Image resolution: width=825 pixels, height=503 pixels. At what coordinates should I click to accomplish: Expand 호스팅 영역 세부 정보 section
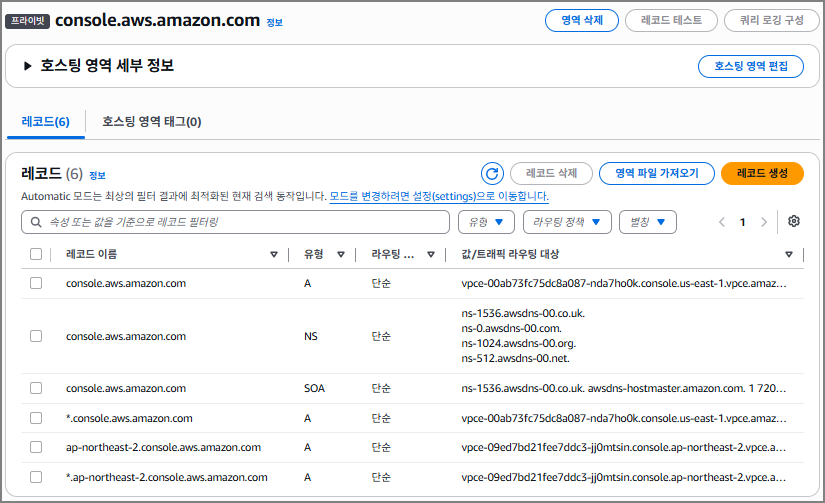click(x=27, y=66)
